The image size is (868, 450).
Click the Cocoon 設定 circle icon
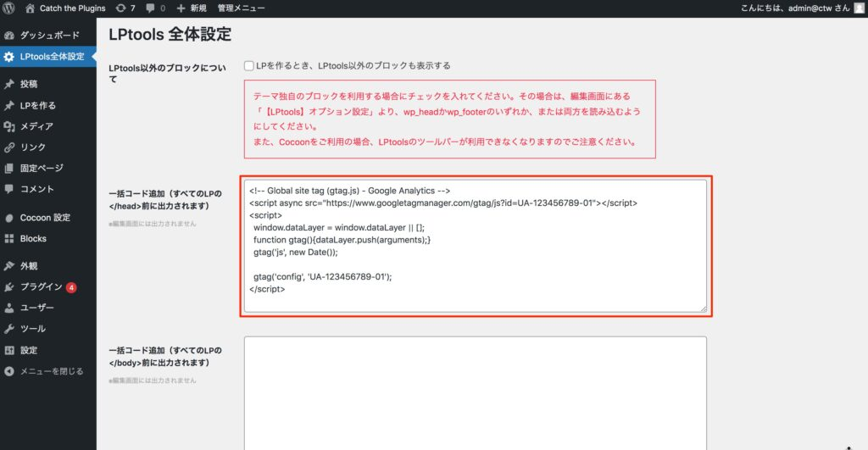[x=8, y=218]
